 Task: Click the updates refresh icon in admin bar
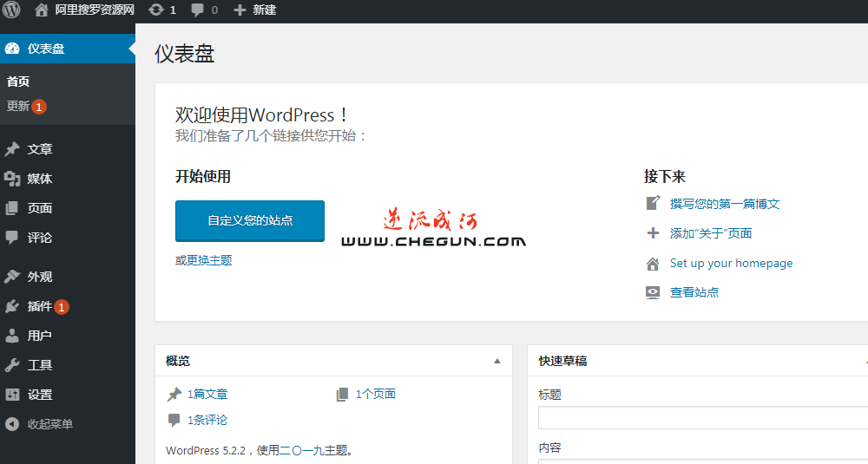(156, 10)
